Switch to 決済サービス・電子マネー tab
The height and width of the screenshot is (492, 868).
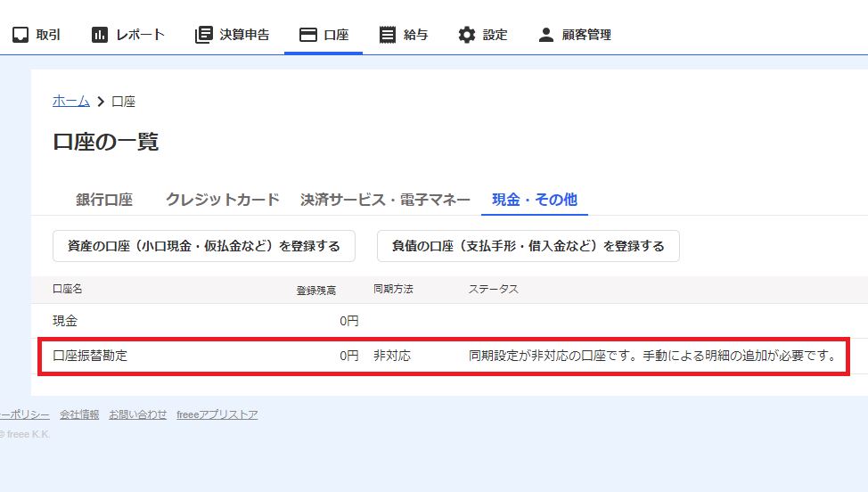[x=385, y=200]
